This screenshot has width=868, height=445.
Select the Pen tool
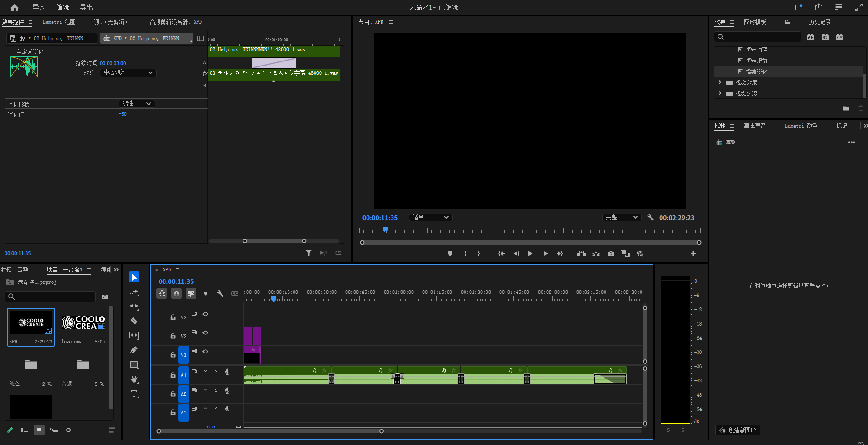coord(134,350)
